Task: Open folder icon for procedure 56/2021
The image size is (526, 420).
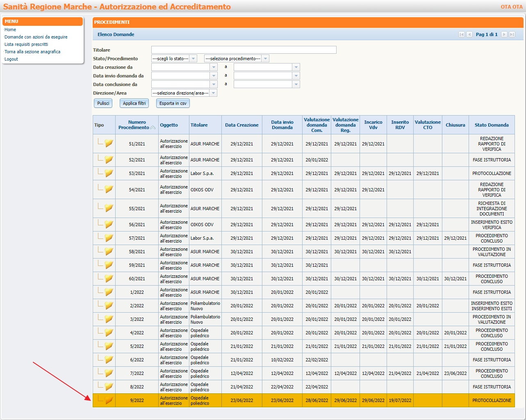Action: tap(109, 225)
